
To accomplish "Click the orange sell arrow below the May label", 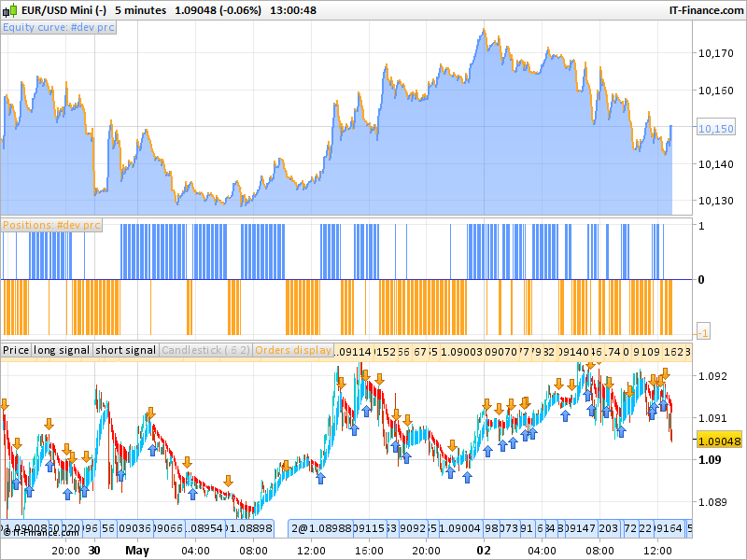I will pos(150,413).
